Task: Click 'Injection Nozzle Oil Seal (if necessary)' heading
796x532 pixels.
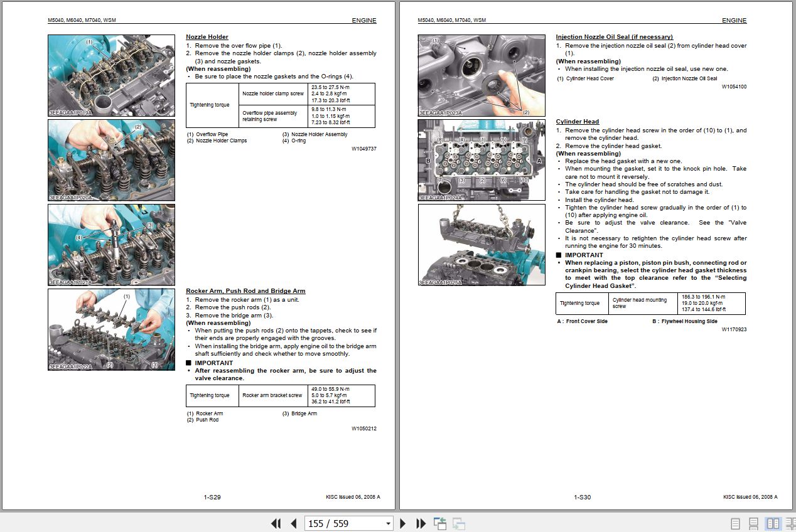Action: tap(614, 37)
